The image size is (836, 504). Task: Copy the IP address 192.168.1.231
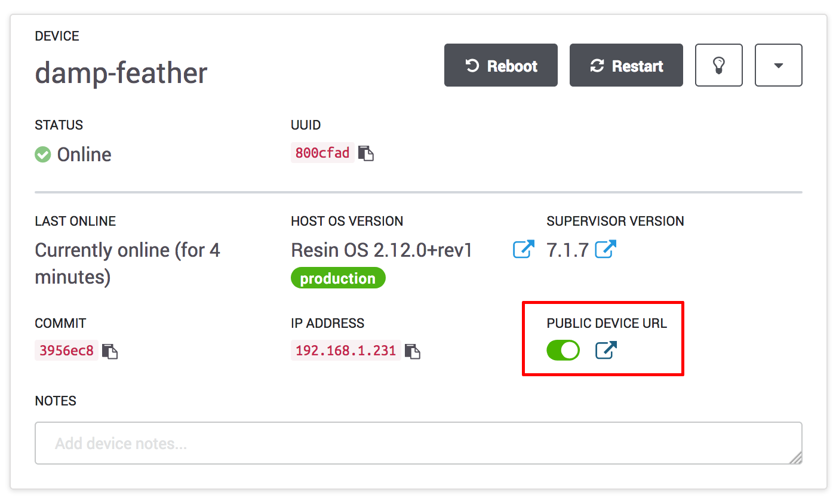411,351
